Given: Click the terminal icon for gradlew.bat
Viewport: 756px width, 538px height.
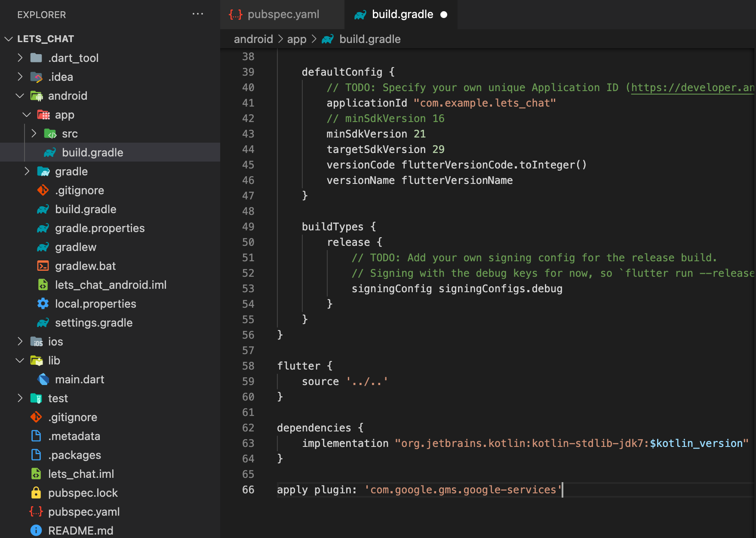Looking at the screenshot, I should [x=43, y=266].
